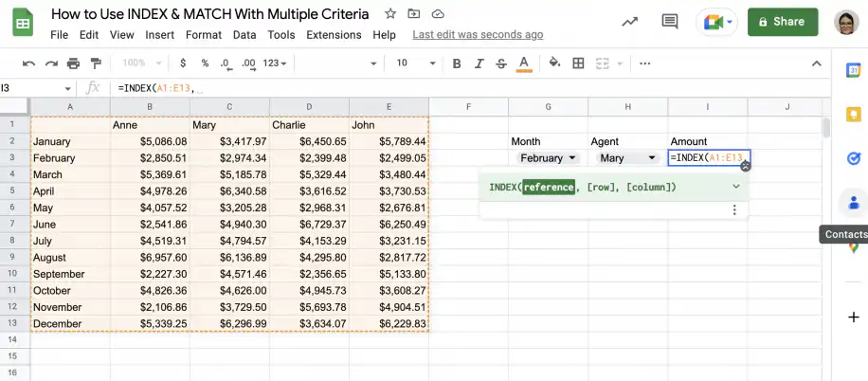
Task: Star this spreadsheet
Action: click(x=390, y=14)
